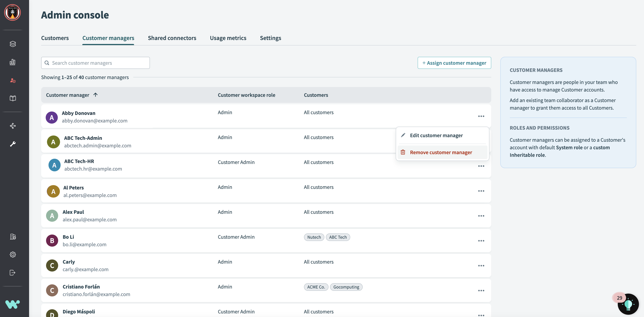Screen dimensions: 644x317
Task: Sort by Customer manager column arrow
Action: (x=96, y=95)
